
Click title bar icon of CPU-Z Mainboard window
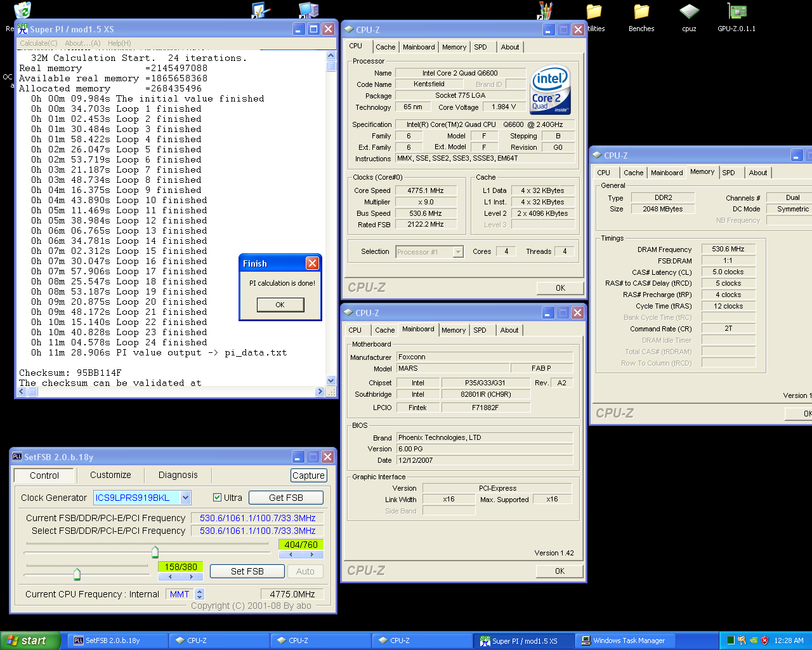(x=348, y=313)
